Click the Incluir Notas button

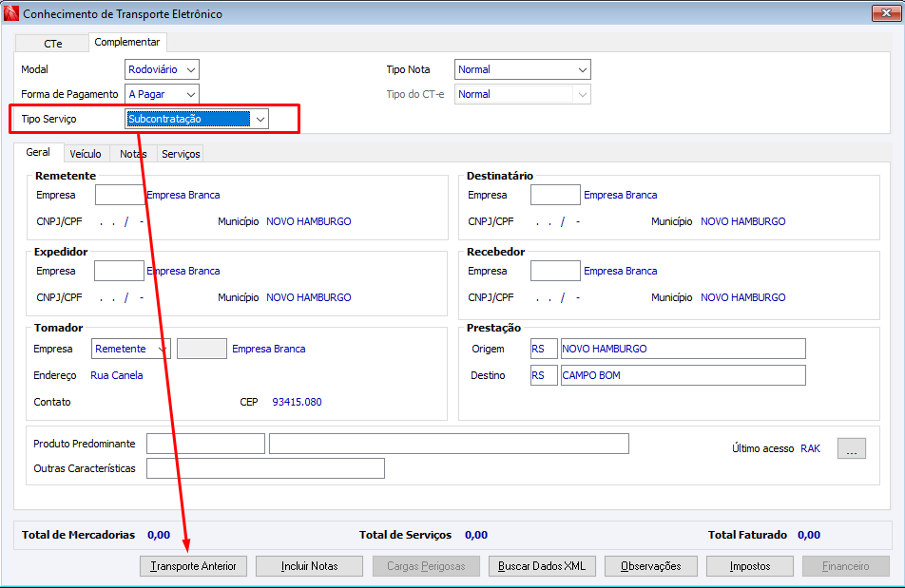[x=309, y=566]
